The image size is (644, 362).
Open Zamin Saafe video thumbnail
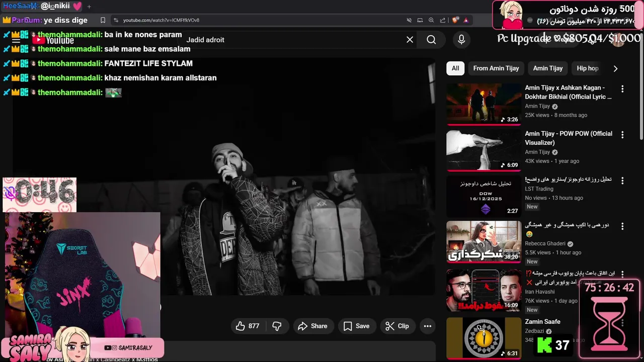point(484,338)
